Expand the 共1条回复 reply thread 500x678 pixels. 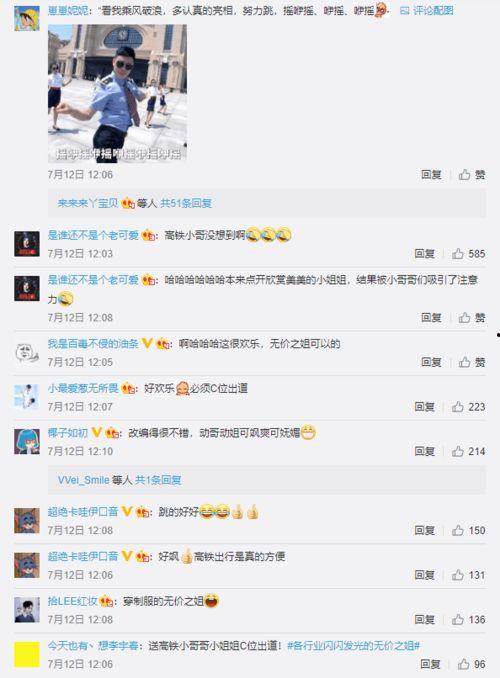coord(158,480)
